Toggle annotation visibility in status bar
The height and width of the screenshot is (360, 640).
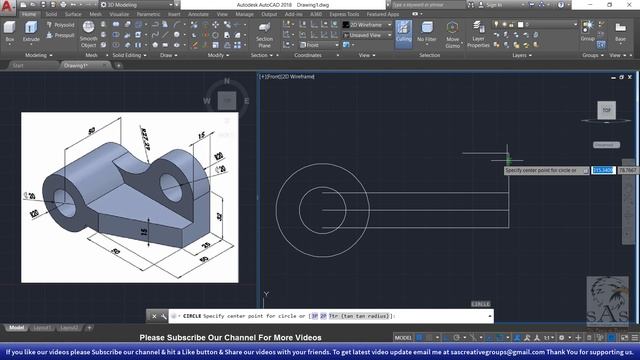(517, 338)
